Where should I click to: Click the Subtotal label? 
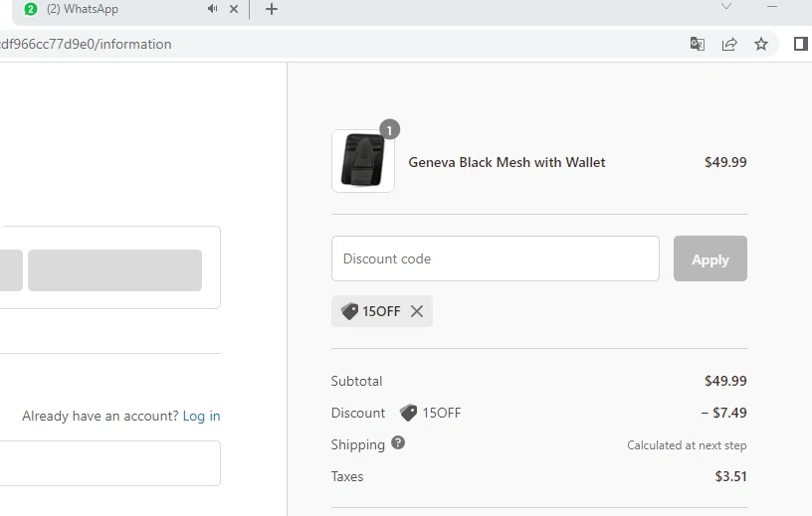pyautogui.click(x=357, y=381)
